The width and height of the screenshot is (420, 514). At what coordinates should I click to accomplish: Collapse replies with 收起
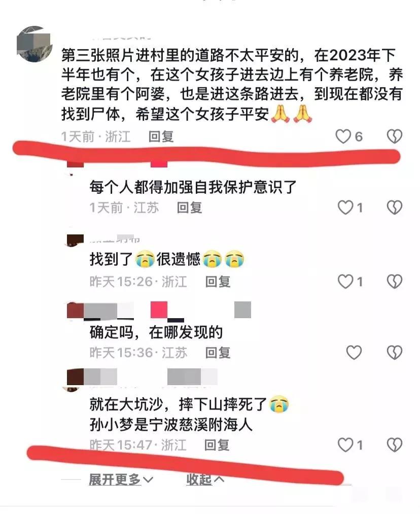(205, 479)
